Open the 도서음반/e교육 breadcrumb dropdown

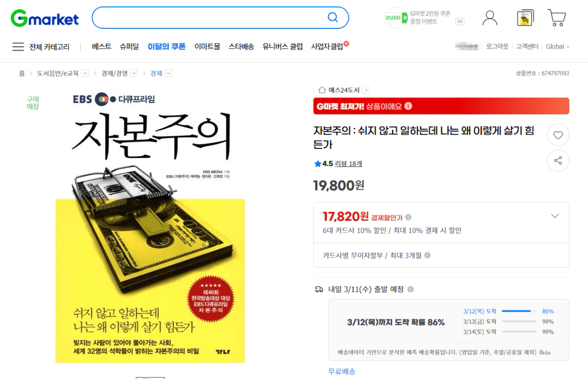[85, 73]
